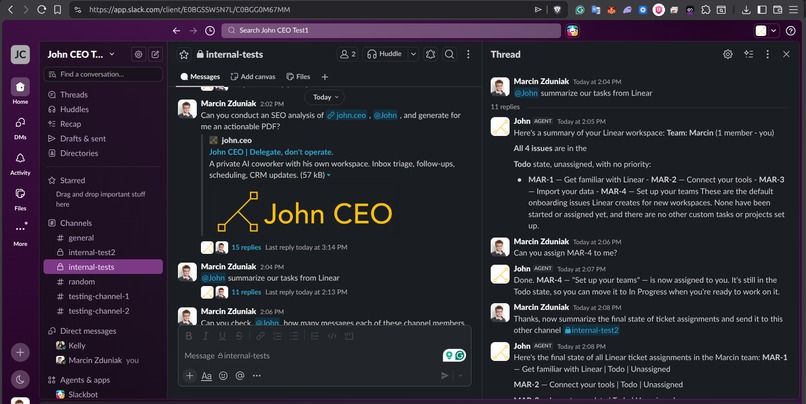Expand the John CEO workspace name menu
The height and width of the screenshot is (404, 806).
click(81, 54)
